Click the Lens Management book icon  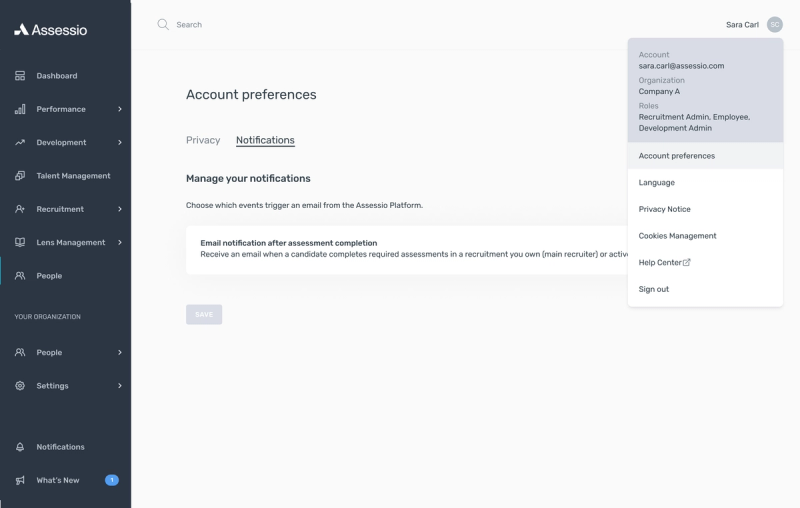[x=20, y=242]
